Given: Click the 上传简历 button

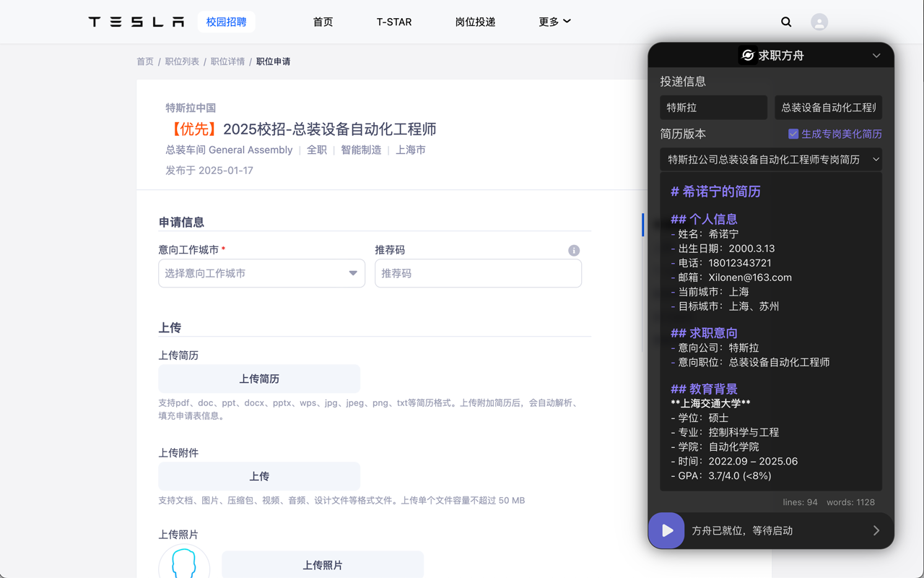Looking at the screenshot, I should click(x=259, y=379).
